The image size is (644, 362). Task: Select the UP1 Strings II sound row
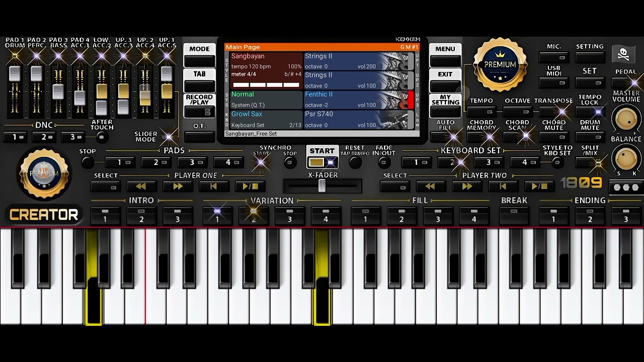(359, 61)
